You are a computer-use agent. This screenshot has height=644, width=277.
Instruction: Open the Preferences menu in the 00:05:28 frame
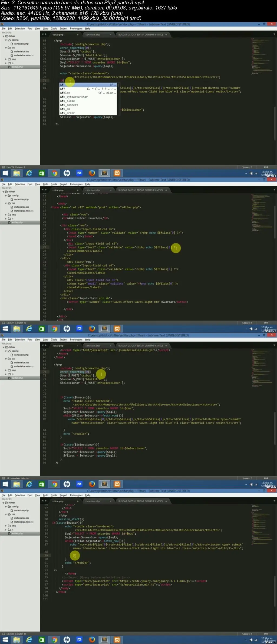click(76, 340)
